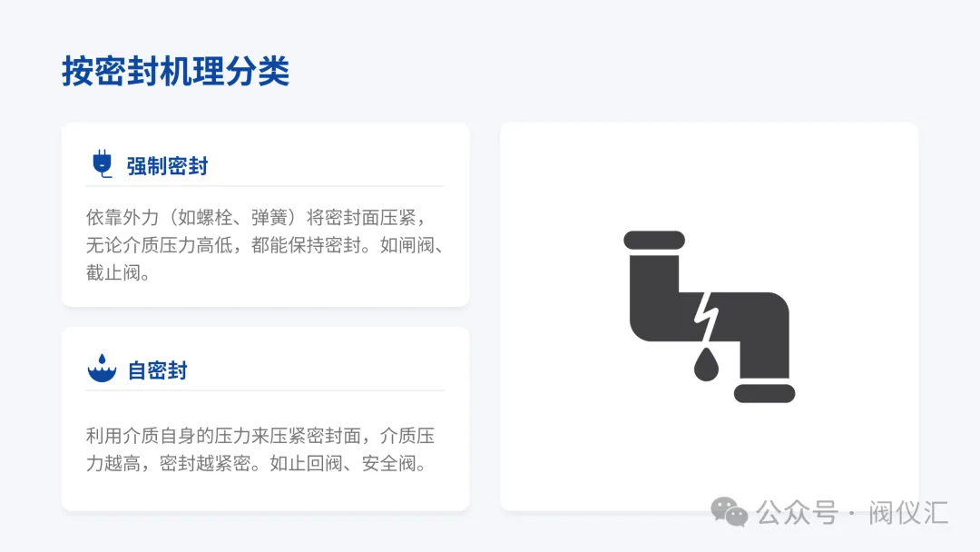Click the 自密封 heading

[158, 370]
